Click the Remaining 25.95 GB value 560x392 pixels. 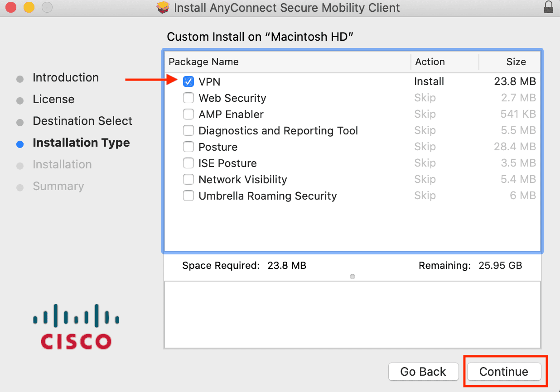pos(500,265)
